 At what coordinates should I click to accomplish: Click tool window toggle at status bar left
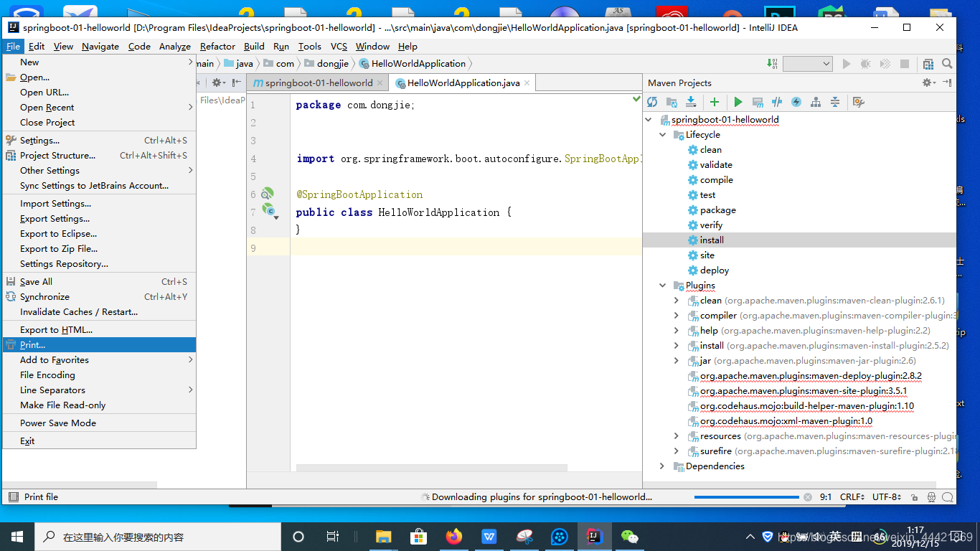(x=13, y=496)
